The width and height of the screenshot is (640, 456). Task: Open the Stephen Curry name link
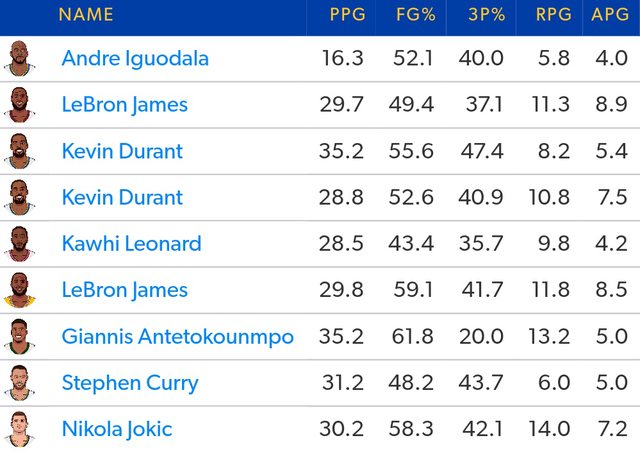tap(130, 383)
